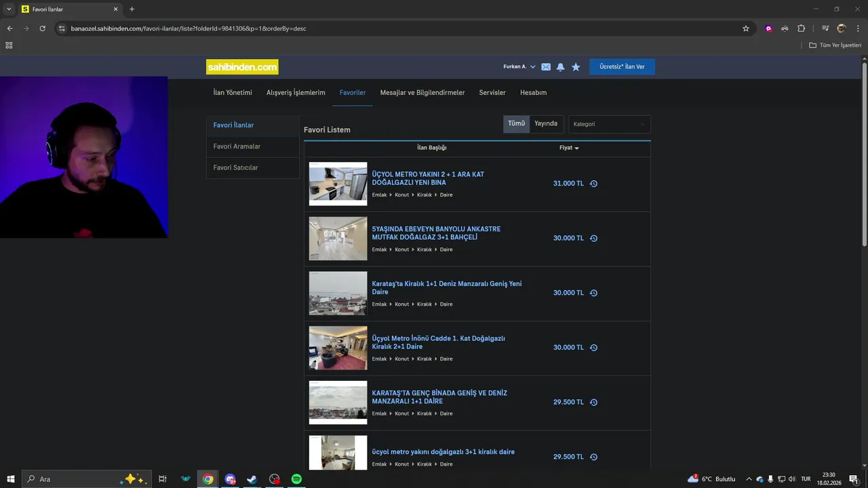Click the sahibinden.com logo

242,67
